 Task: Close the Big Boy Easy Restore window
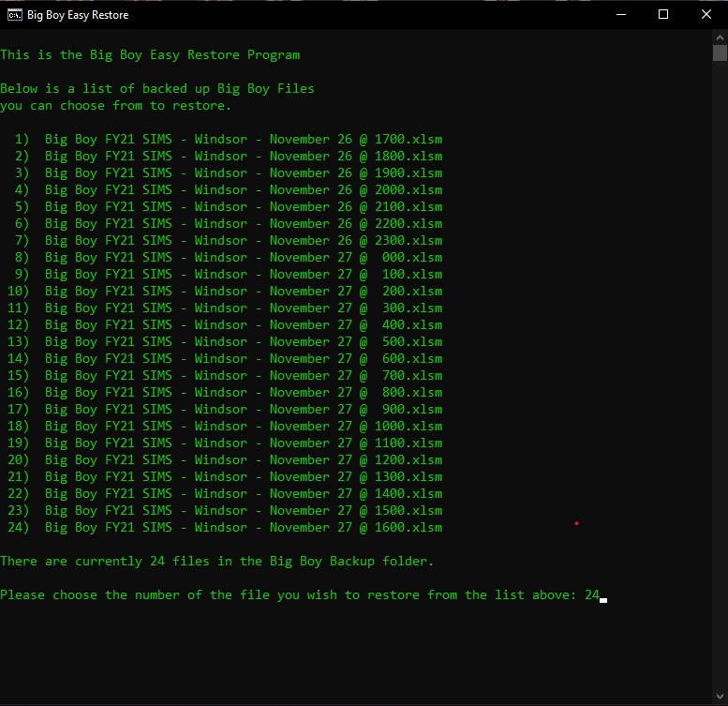706,14
